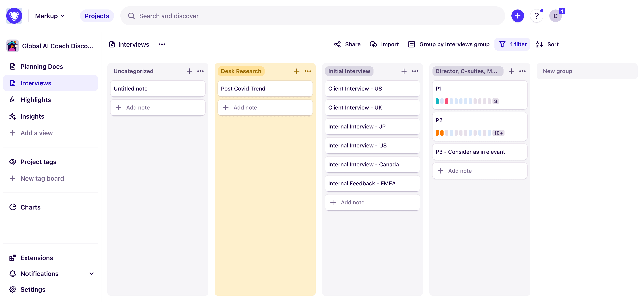Open the three-dot menu beside the Interviews title
This screenshot has width=644, height=302.
162,44
